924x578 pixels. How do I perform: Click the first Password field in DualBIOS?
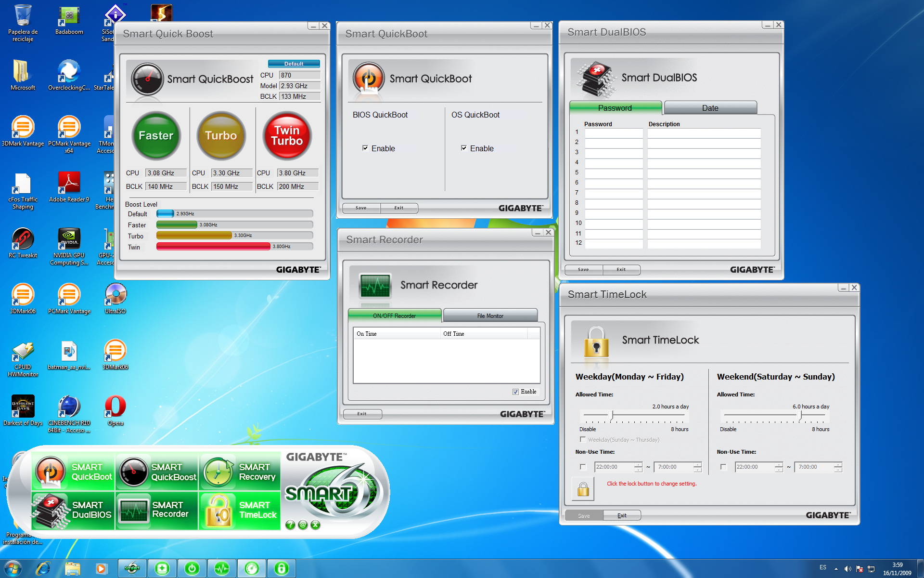(613, 132)
